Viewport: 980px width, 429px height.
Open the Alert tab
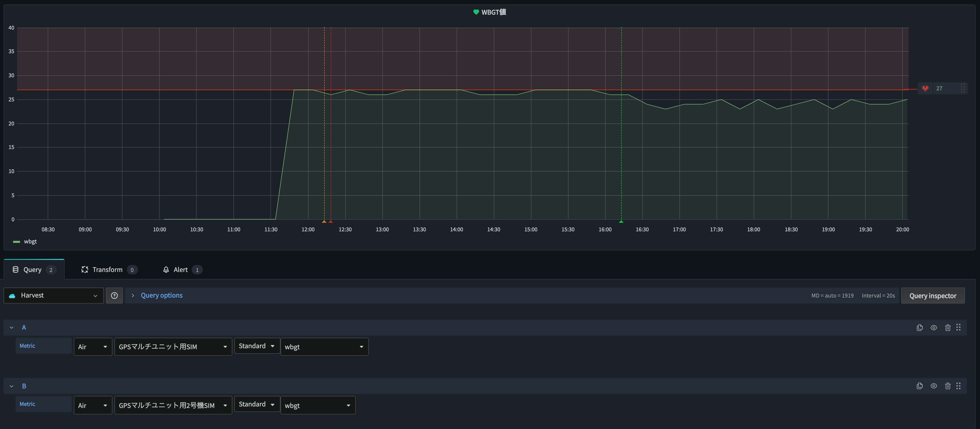[180, 269]
